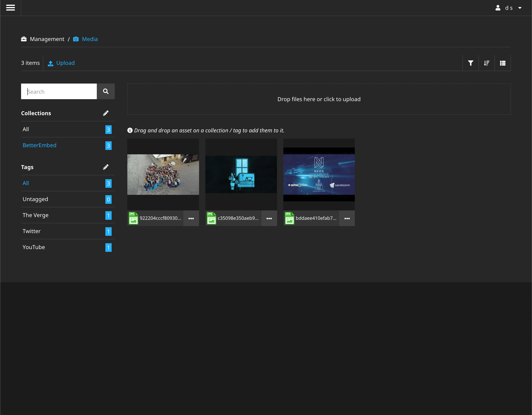Click the Untagged count badge 0
The width and height of the screenshot is (532, 415).
coord(108,199)
